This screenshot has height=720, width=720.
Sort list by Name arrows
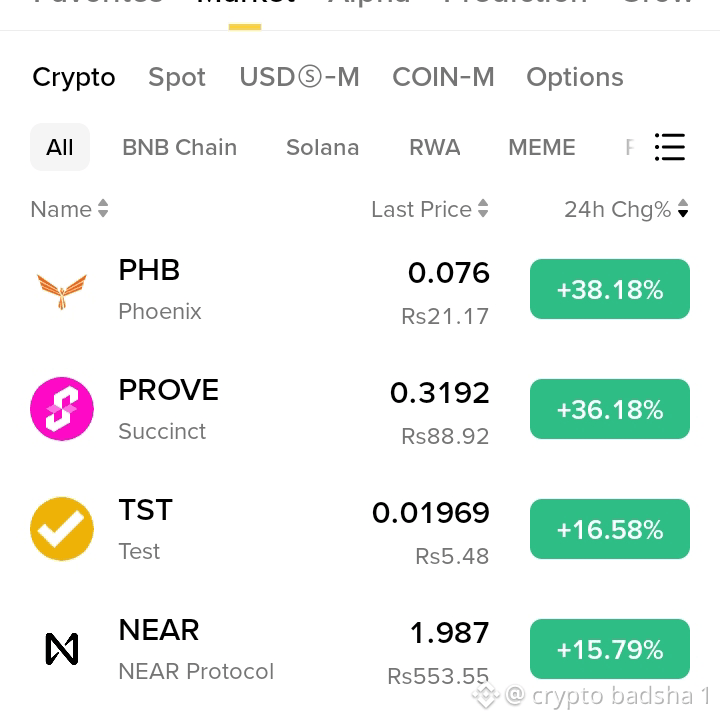pyautogui.click(x=103, y=208)
